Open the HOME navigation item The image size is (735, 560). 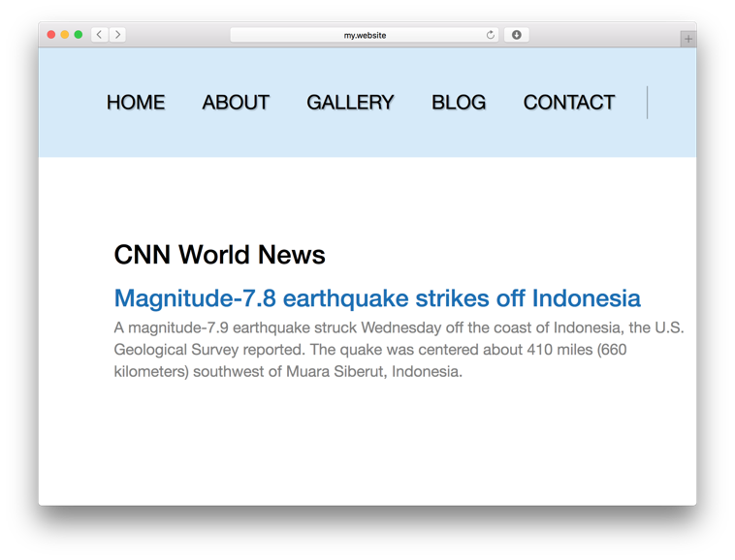pos(136,103)
